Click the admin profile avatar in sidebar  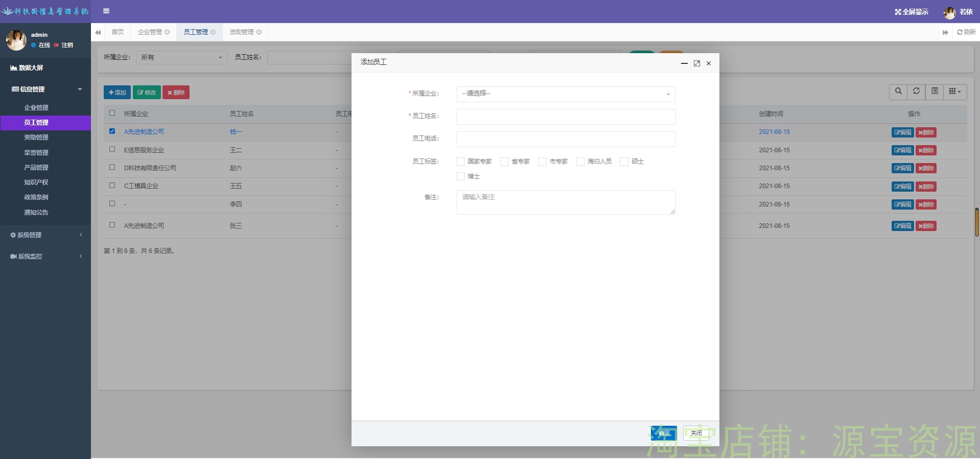[x=16, y=40]
